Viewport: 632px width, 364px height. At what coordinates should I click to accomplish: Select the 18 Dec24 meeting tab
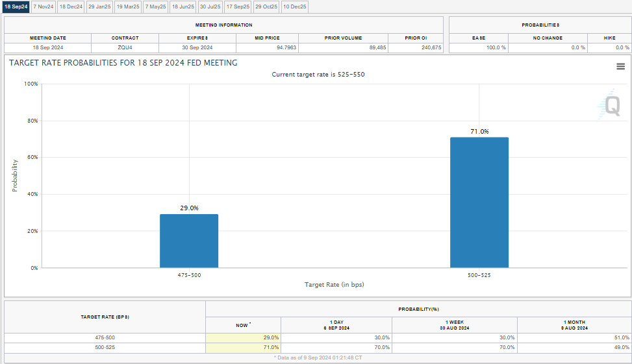(x=71, y=6)
